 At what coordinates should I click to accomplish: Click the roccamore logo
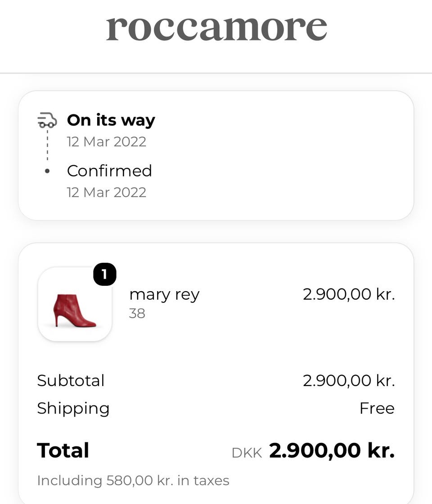pos(216,28)
